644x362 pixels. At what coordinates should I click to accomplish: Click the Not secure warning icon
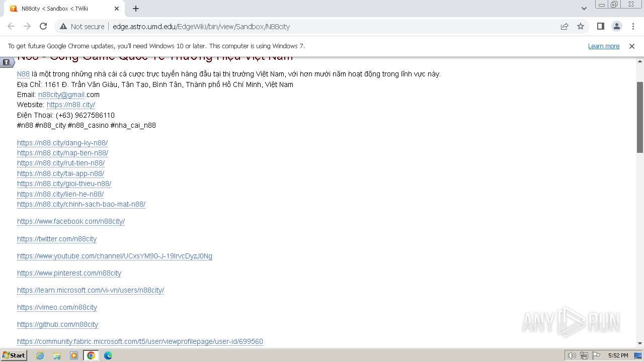(63, 26)
